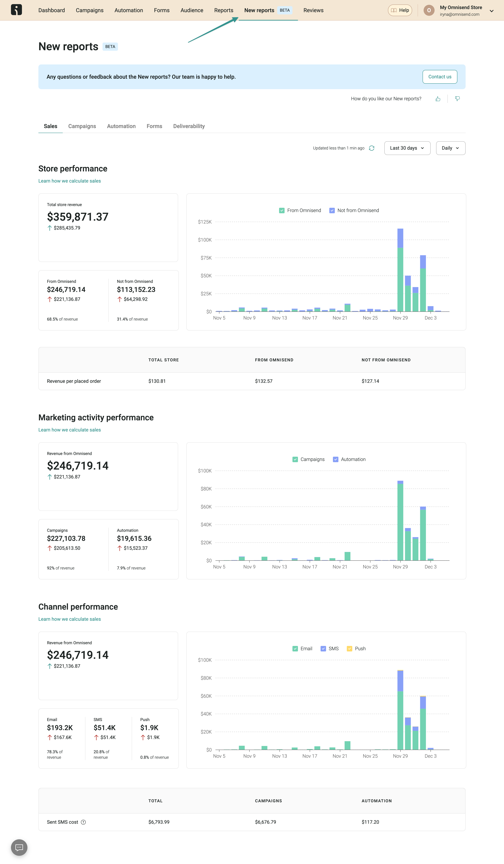Toggle Campaigns series in marketing chart
The image size is (504, 864).
coord(295,459)
